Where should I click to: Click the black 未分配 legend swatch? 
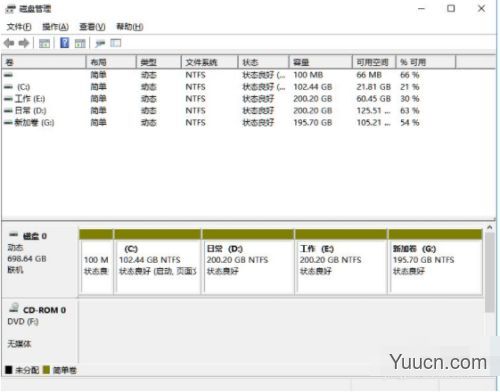pyautogui.click(x=9, y=370)
